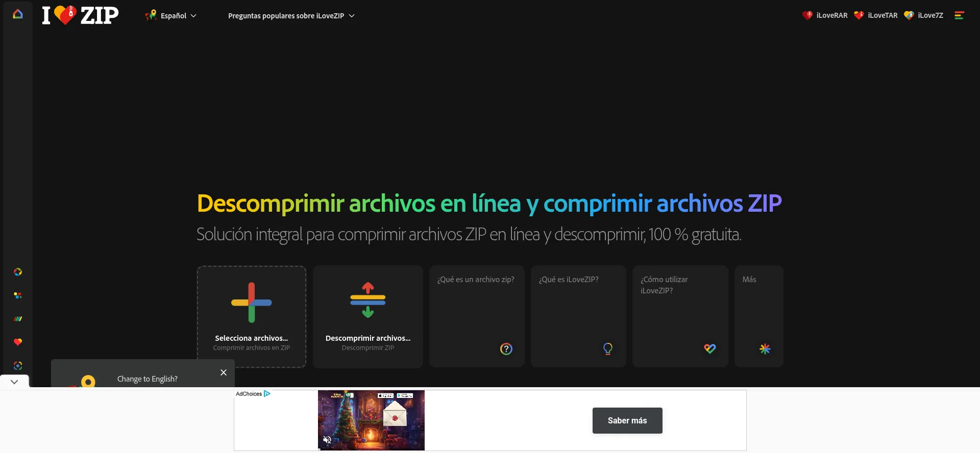Go to iLoveTAR
Screen dimensions: 980x453
[876, 15]
